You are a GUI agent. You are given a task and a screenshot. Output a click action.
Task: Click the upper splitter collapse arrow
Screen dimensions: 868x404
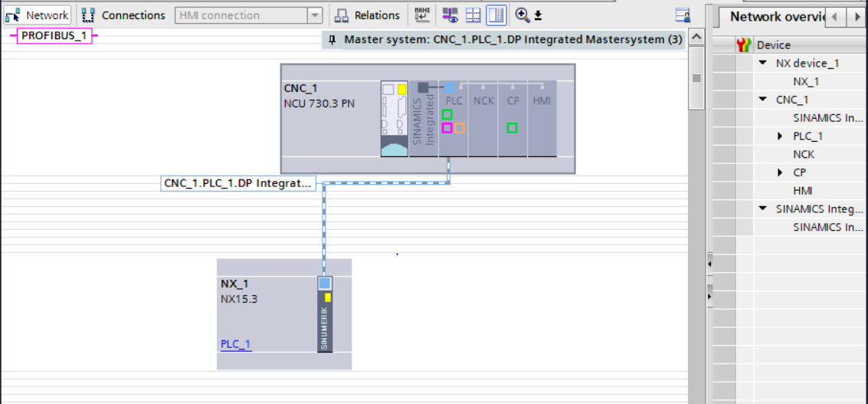tap(709, 264)
